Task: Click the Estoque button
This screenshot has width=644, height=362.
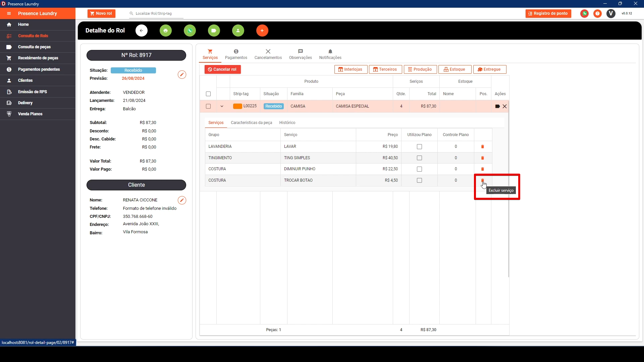Action: pos(455,69)
